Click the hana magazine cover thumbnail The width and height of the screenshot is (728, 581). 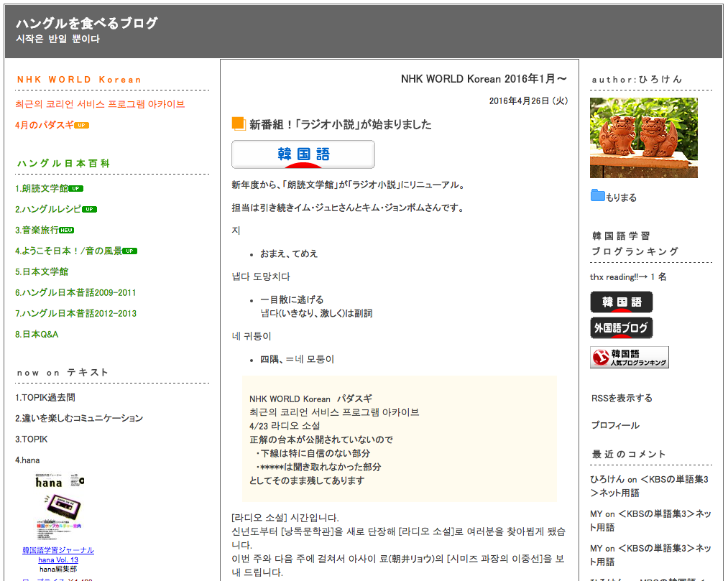click(60, 507)
